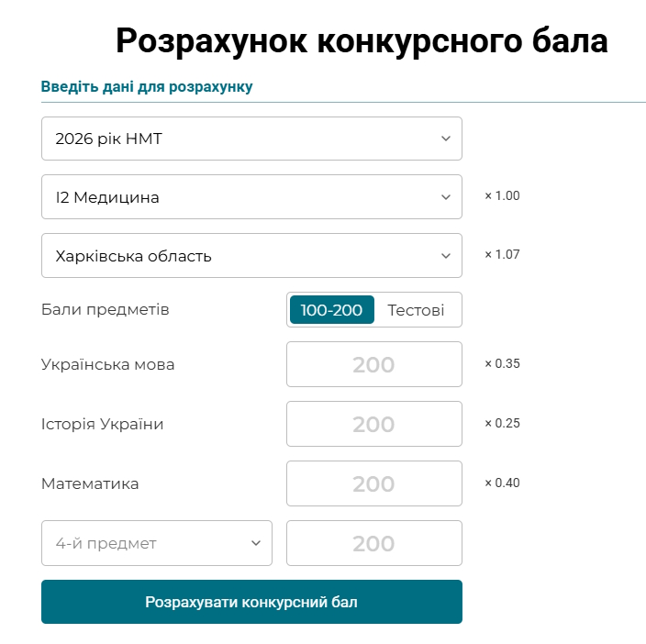Screen dimensions: 646x644
Task: Expand the Харківська область region dropdown
Action: coord(239,256)
